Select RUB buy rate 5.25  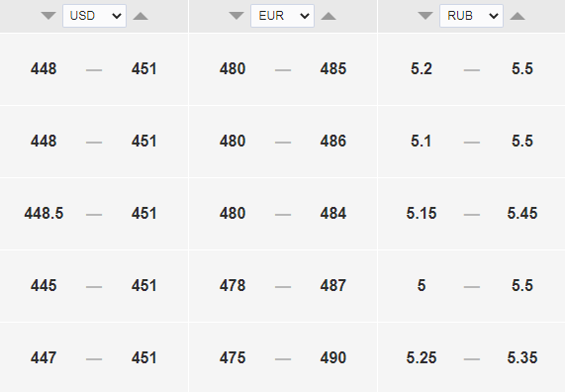pyautogui.click(x=422, y=357)
